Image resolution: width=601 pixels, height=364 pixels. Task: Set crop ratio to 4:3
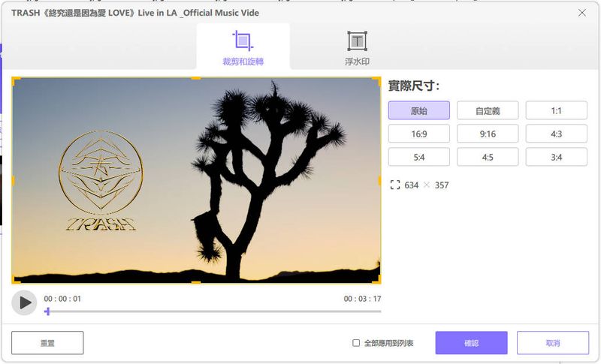point(556,134)
